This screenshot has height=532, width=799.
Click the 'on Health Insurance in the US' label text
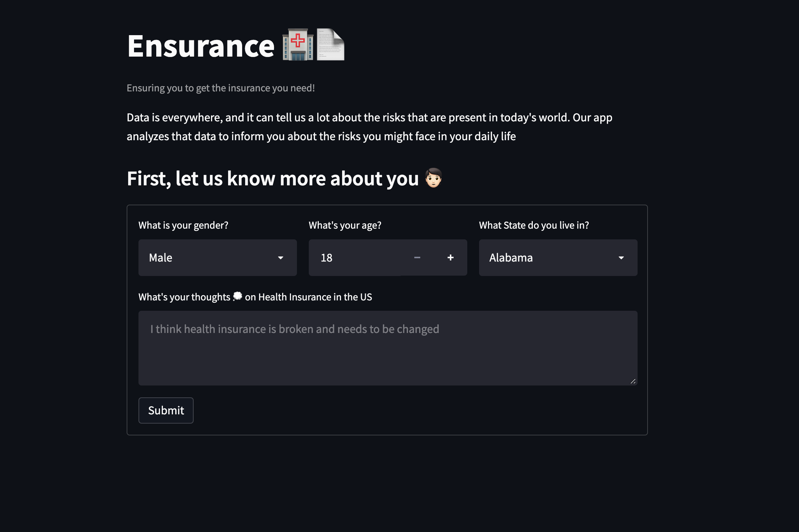click(308, 297)
